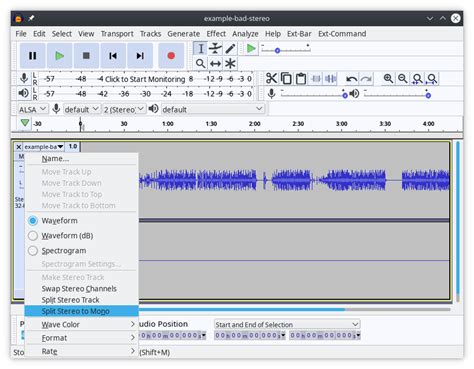Screen dimensions: 474x369
Task: Expand the Format submenu
Action: [82, 338]
